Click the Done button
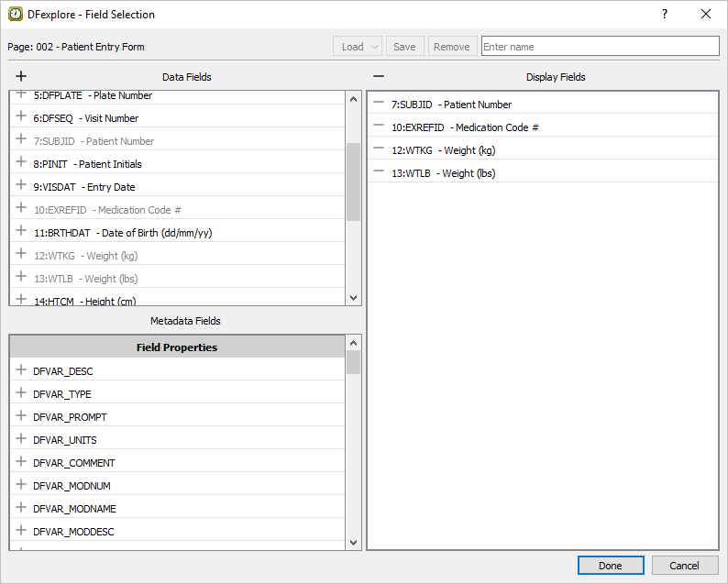Image resolution: width=728 pixels, height=584 pixels. coord(611,566)
